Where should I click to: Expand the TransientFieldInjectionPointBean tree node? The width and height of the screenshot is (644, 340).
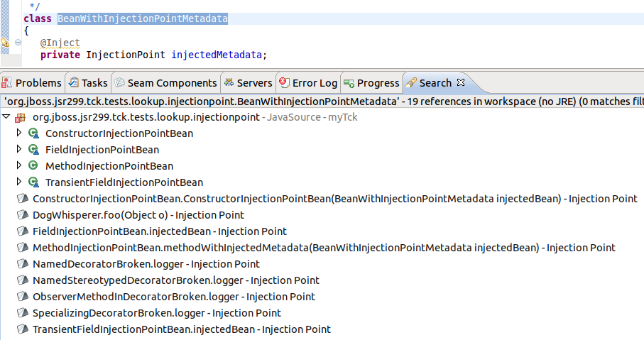pos(19,182)
